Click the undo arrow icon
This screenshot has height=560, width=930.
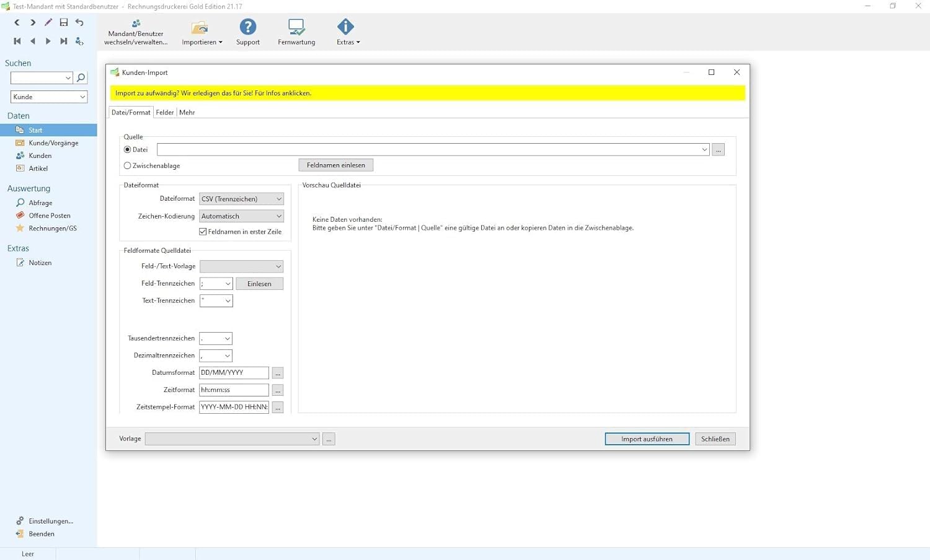coord(79,22)
